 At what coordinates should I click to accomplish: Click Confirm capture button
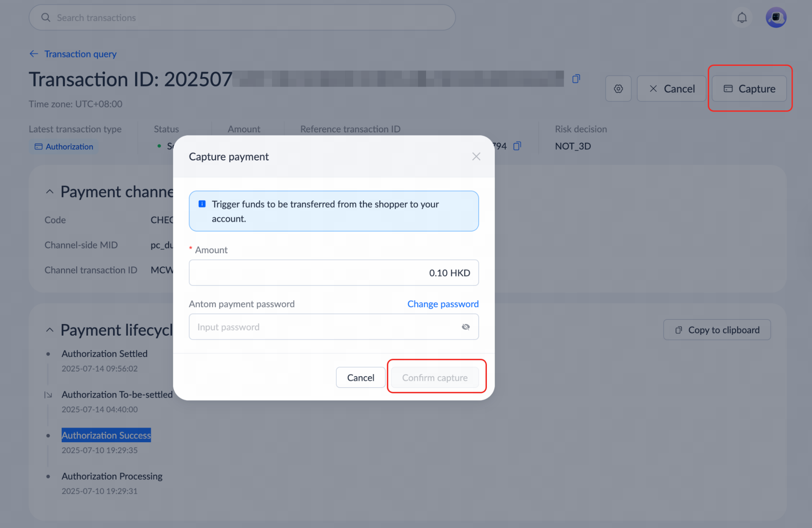tap(435, 378)
